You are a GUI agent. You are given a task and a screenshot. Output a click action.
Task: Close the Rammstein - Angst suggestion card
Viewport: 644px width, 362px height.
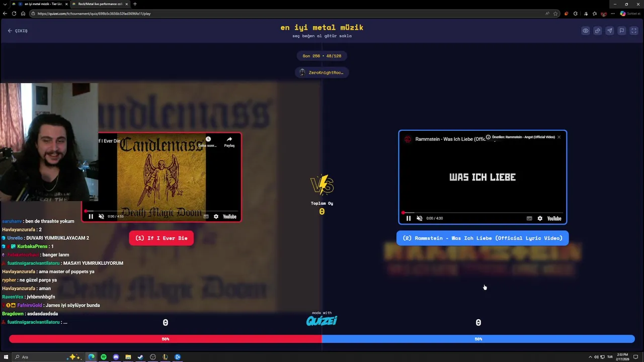(558, 137)
